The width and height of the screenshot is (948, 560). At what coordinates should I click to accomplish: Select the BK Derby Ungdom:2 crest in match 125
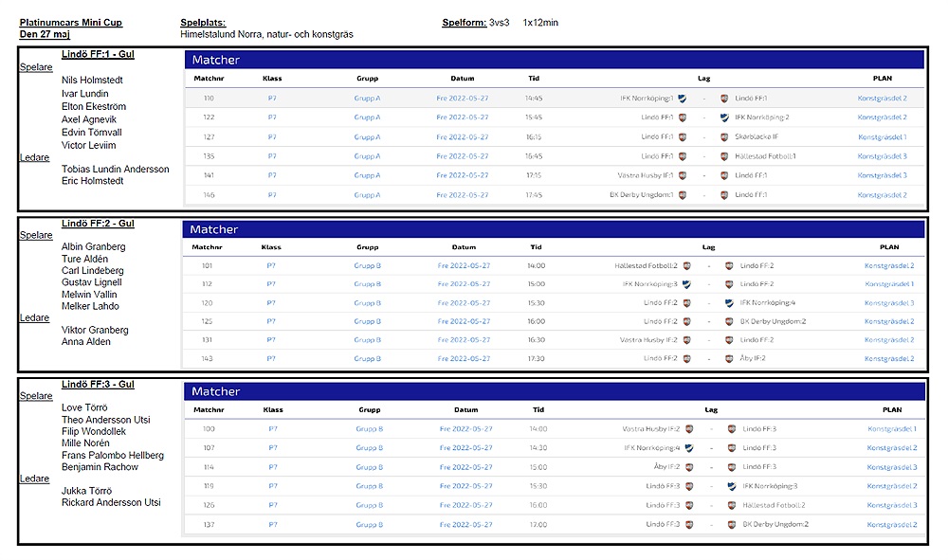point(729,321)
